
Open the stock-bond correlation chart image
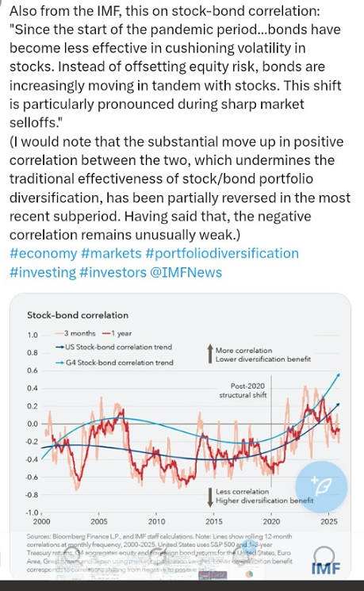(x=180, y=436)
